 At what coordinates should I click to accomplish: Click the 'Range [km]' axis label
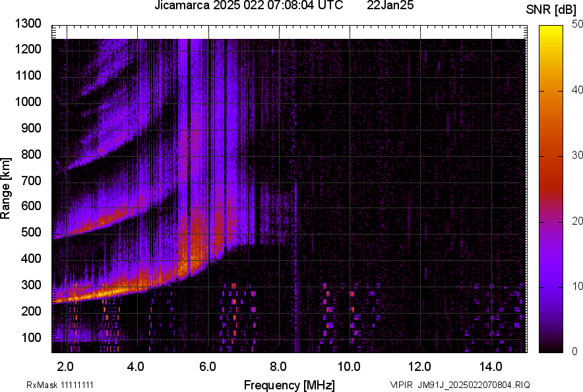[x=5, y=188]
